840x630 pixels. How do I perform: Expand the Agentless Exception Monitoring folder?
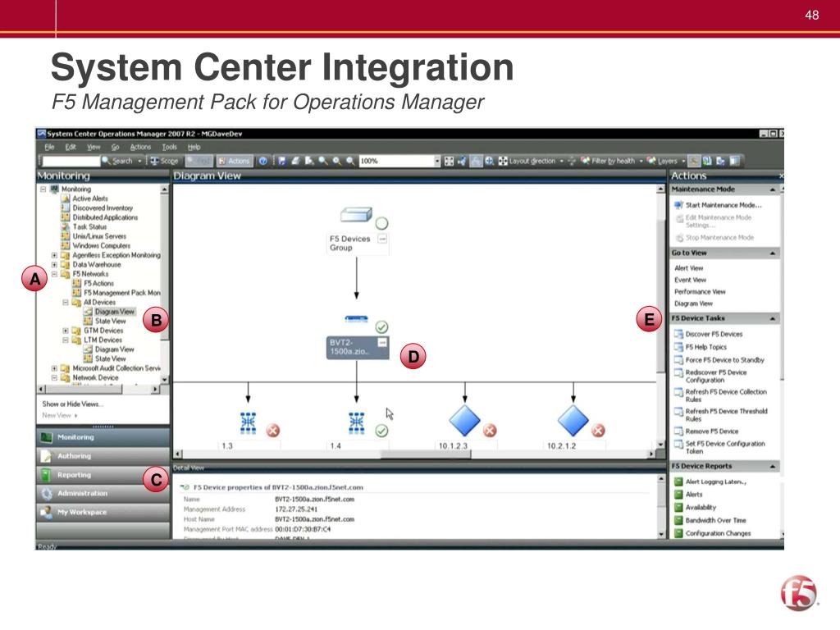pyautogui.click(x=54, y=255)
